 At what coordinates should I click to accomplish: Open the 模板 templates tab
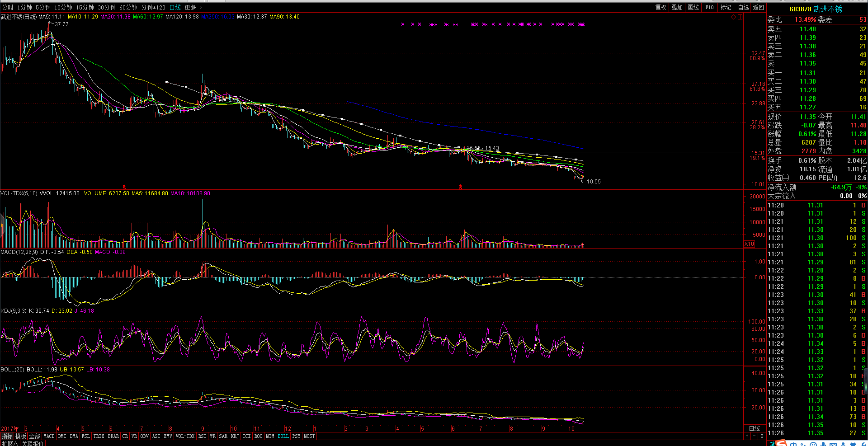tap(21, 436)
